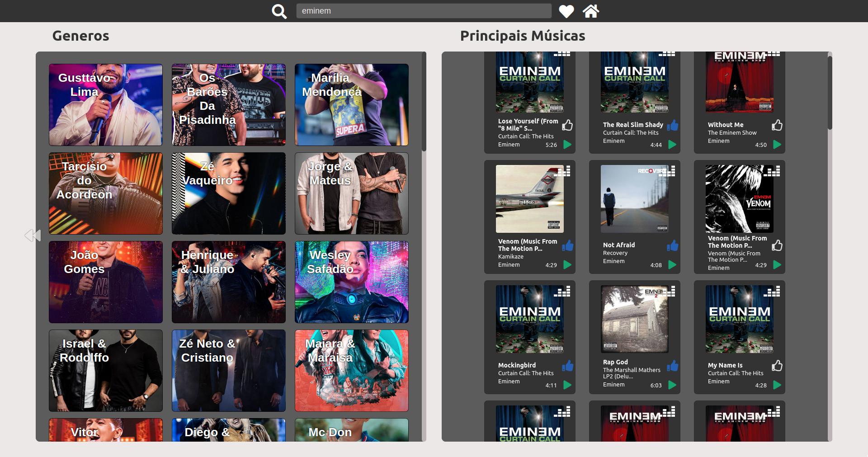Like Lose Yourself with thumbs-up
This screenshot has width=868, height=457.
click(x=567, y=125)
